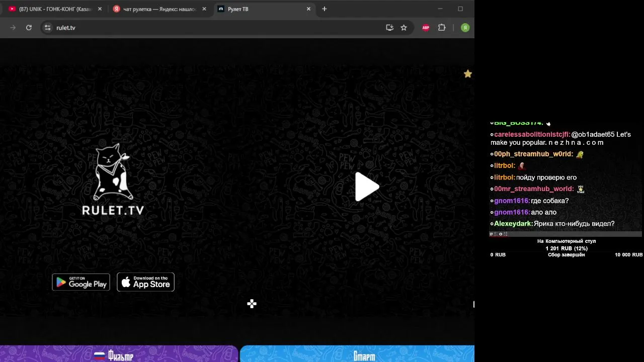Open a new browser tab
This screenshot has width=644, height=362.
click(x=325, y=9)
